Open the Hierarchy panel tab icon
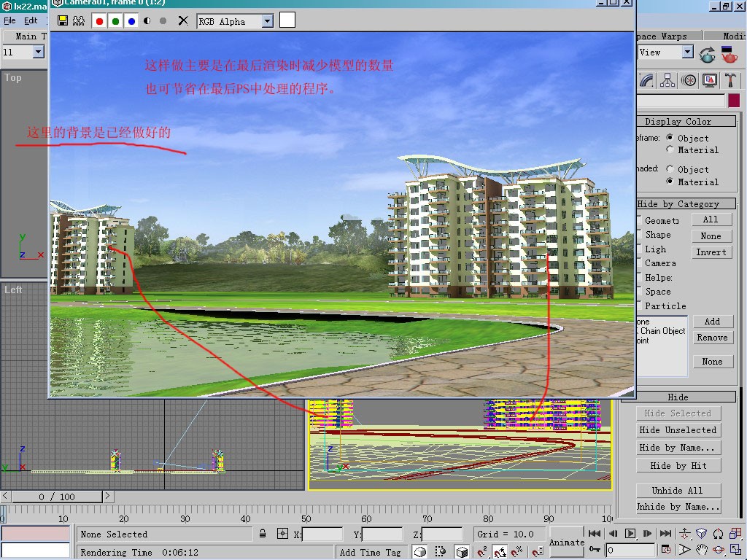 [x=667, y=80]
